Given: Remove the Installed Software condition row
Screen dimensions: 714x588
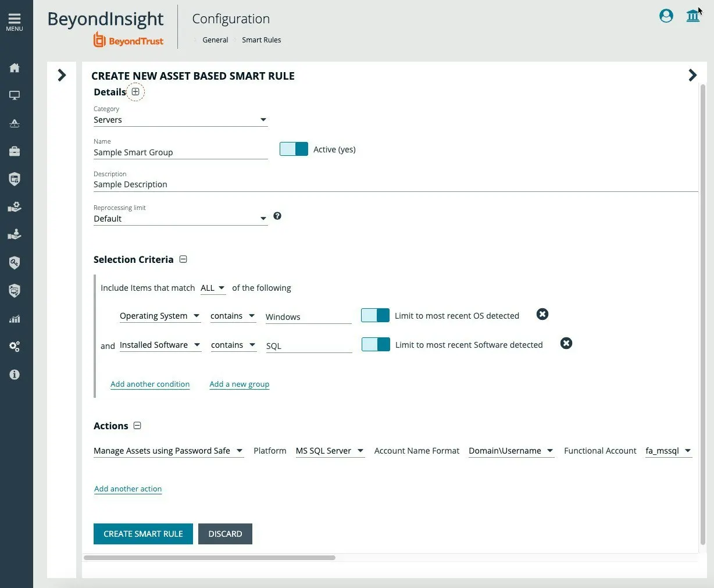Looking at the screenshot, I should click(566, 343).
